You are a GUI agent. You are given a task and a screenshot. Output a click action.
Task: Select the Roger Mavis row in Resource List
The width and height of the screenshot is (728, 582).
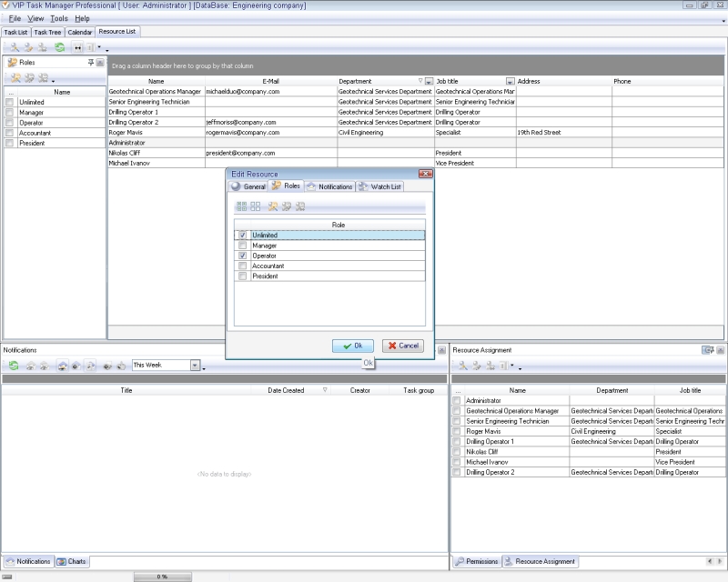tap(416, 132)
